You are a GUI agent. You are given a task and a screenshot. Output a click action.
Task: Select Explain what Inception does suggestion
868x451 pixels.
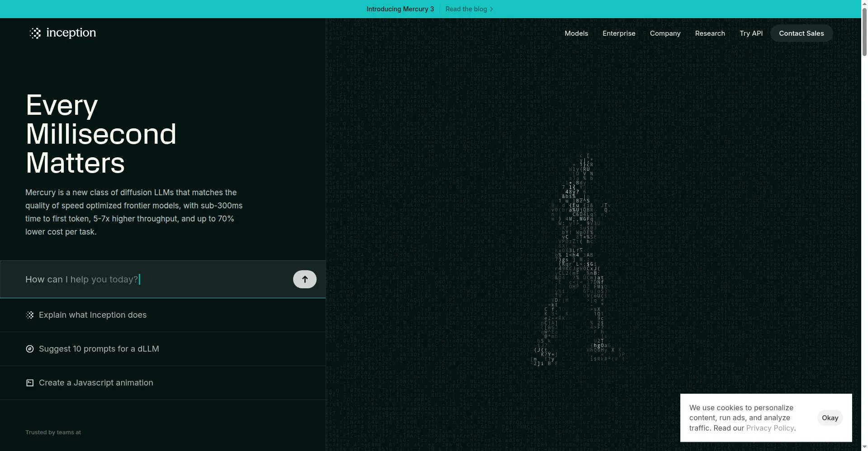pos(163,315)
